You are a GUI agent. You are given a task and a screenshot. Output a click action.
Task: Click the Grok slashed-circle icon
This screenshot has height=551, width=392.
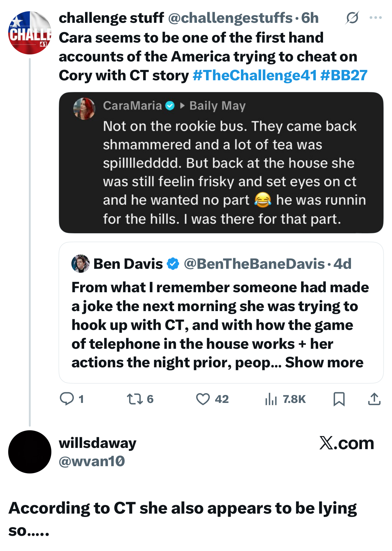coord(352,18)
